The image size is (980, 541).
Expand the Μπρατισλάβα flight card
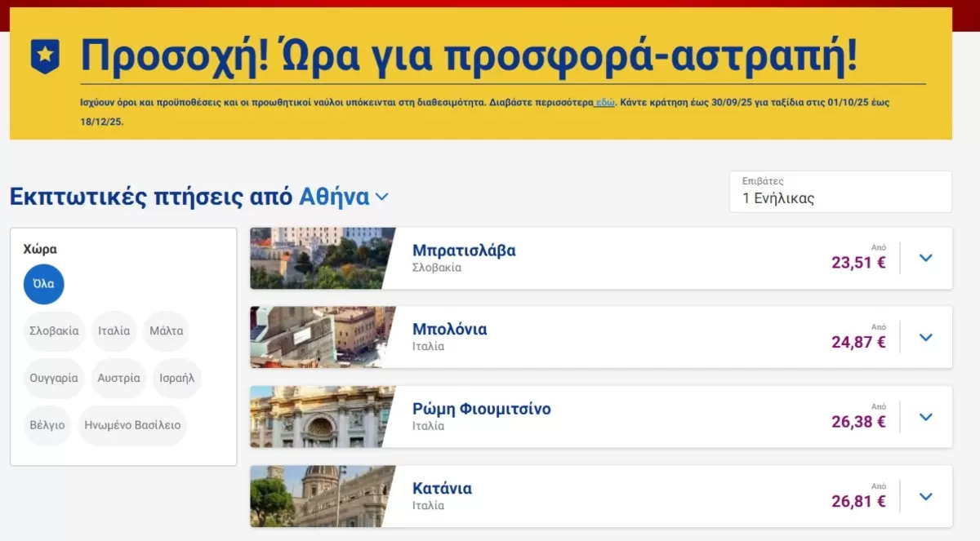pos(925,258)
